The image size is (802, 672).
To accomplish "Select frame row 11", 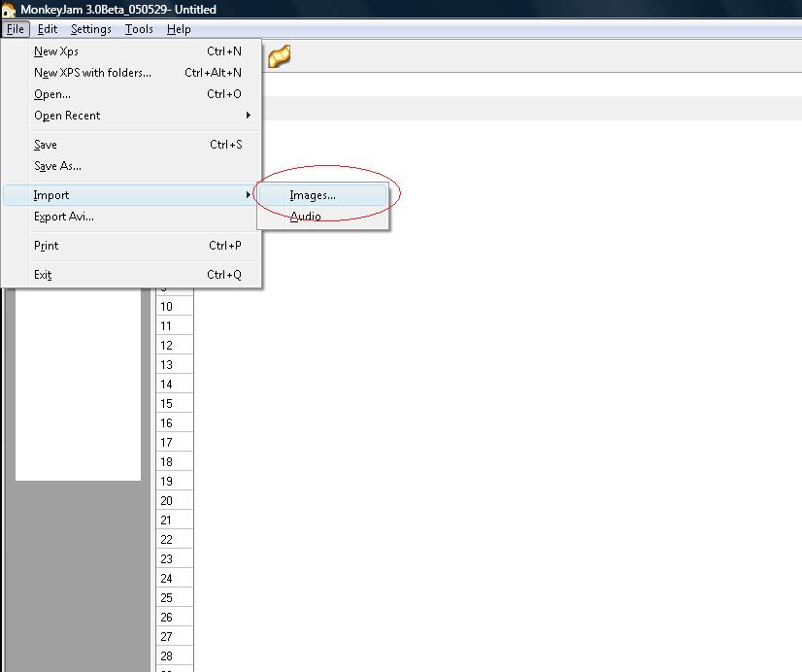I will (x=175, y=325).
